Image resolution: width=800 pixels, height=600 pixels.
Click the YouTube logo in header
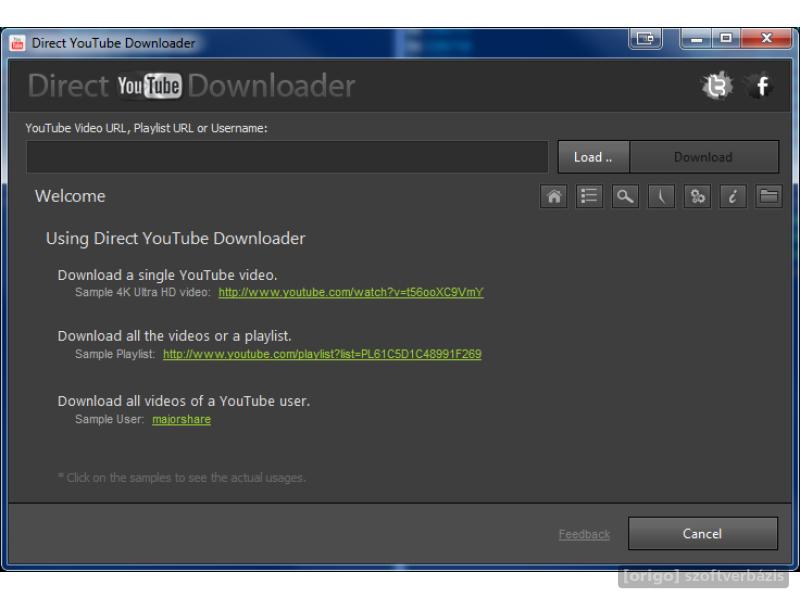149,86
